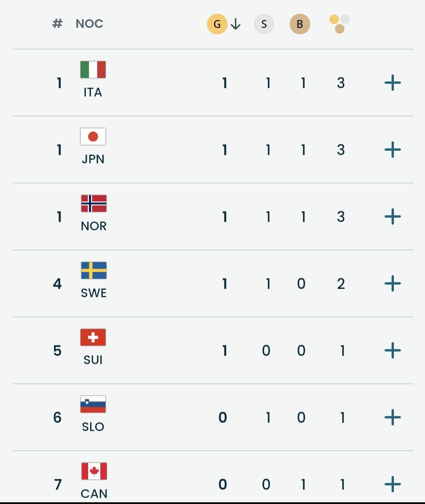
Task: Click the Italy flag icon
Action: pyautogui.click(x=93, y=70)
